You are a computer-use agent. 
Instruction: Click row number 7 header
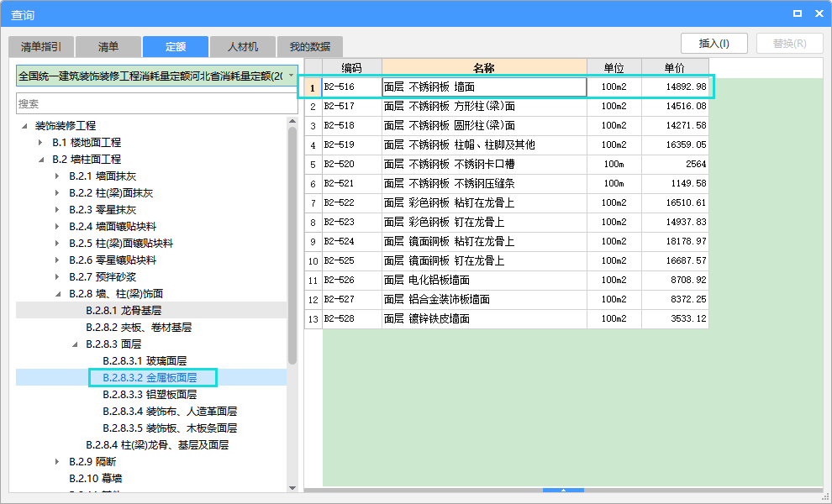click(313, 202)
